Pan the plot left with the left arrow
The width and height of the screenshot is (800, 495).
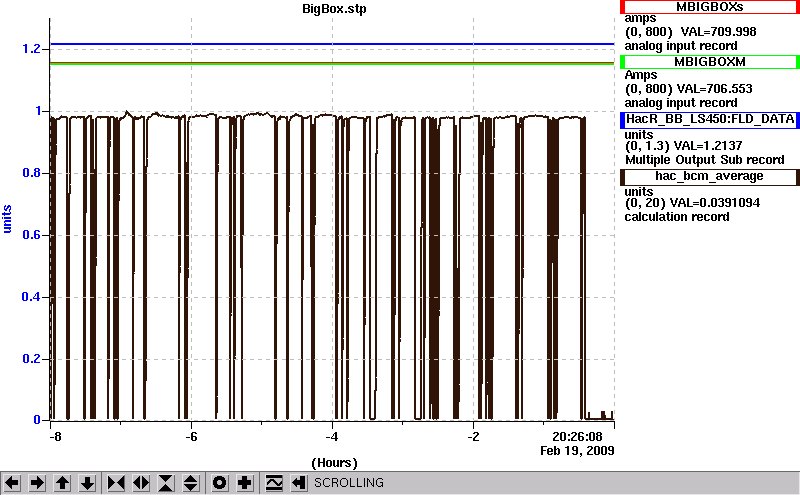pyautogui.click(x=12, y=483)
